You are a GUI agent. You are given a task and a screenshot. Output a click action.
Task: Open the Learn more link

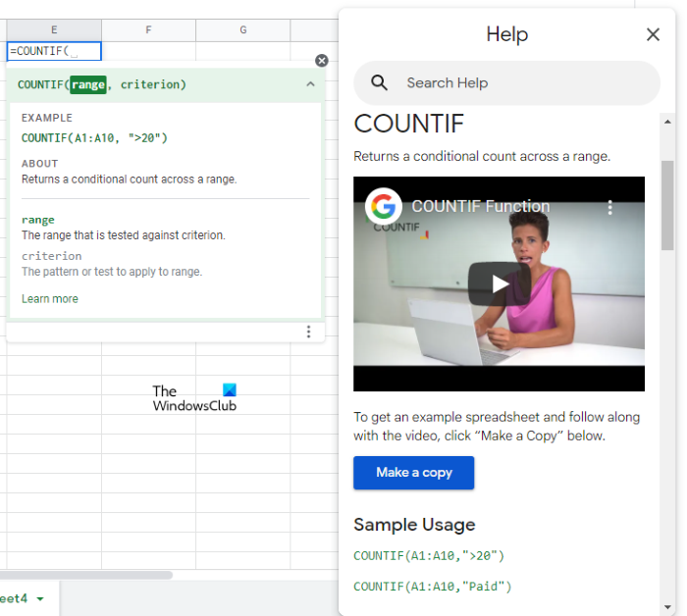click(x=50, y=299)
